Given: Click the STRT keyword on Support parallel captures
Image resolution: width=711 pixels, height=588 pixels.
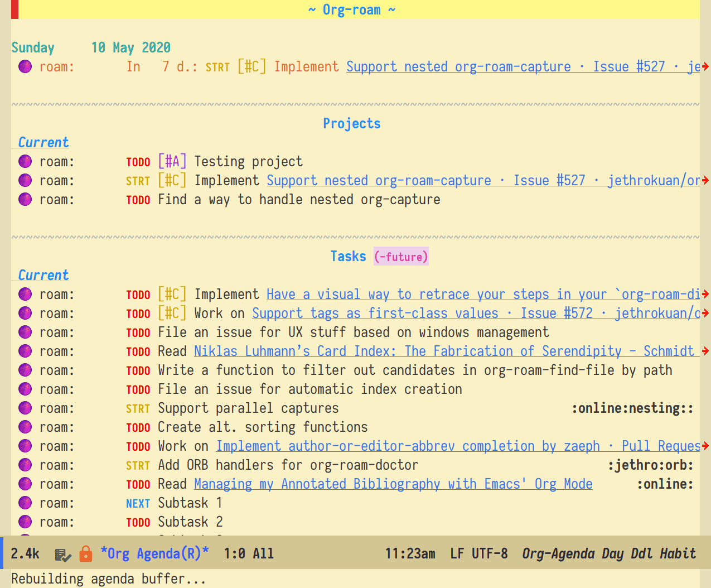Looking at the screenshot, I should (138, 408).
